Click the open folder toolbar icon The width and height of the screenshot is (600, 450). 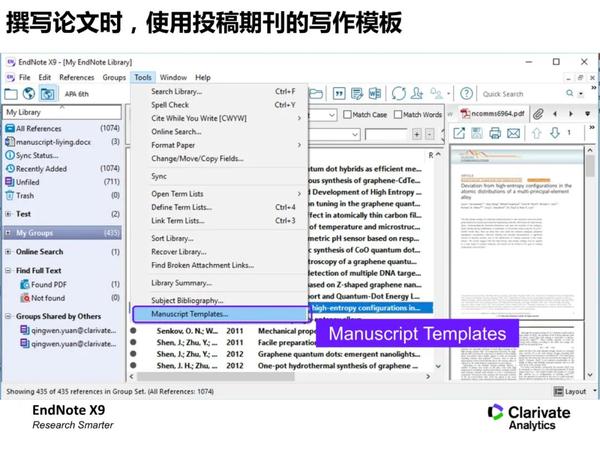pos(316,94)
